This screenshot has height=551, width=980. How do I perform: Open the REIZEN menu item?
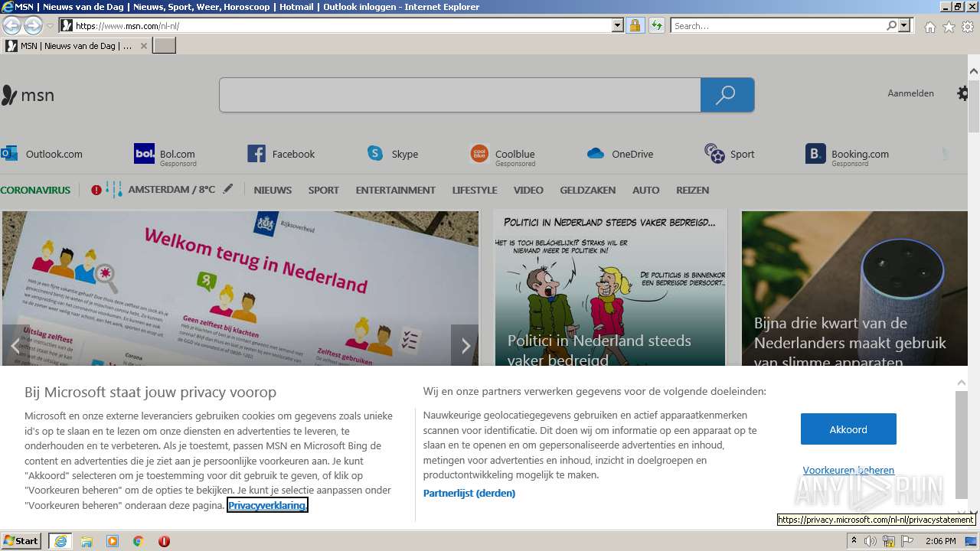point(693,190)
